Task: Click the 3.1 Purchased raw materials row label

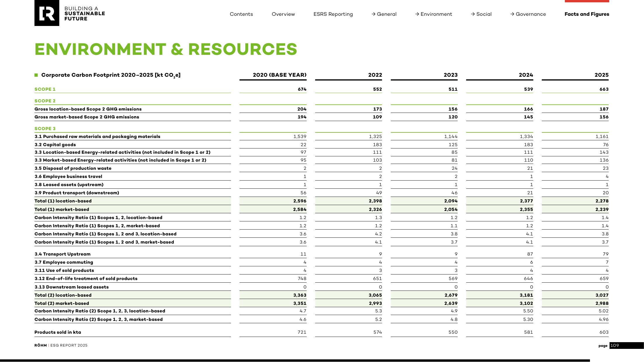Action: (97, 137)
